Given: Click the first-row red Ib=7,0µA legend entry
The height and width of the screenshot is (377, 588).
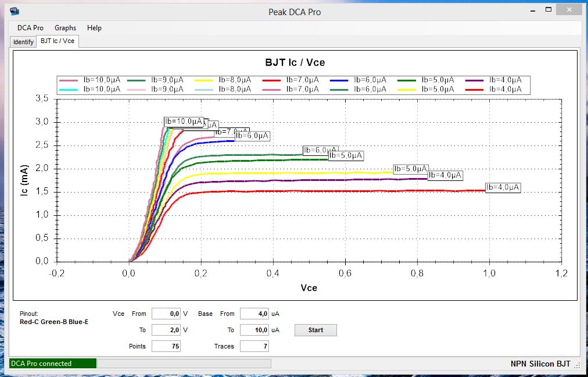Looking at the screenshot, I should pos(291,80).
